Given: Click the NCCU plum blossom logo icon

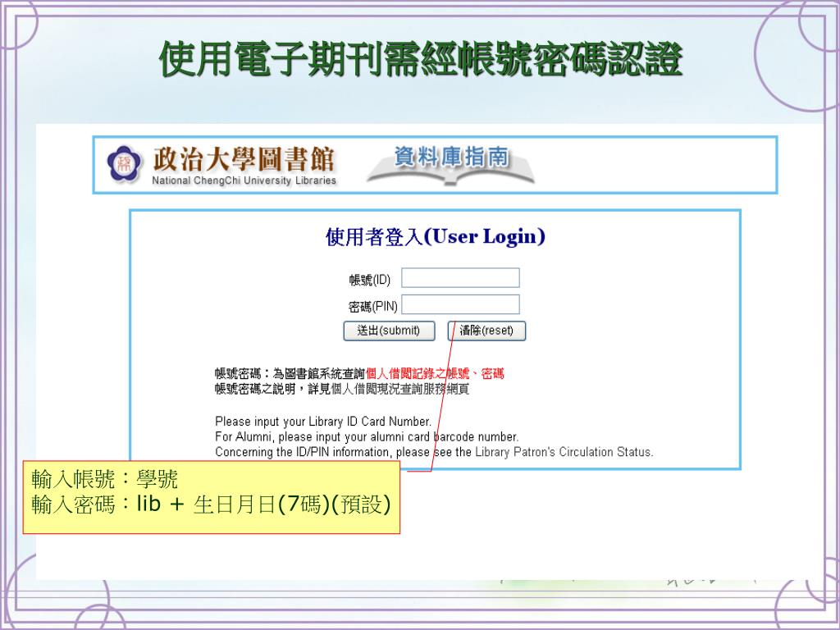Looking at the screenshot, I should [x=124, y=164].
